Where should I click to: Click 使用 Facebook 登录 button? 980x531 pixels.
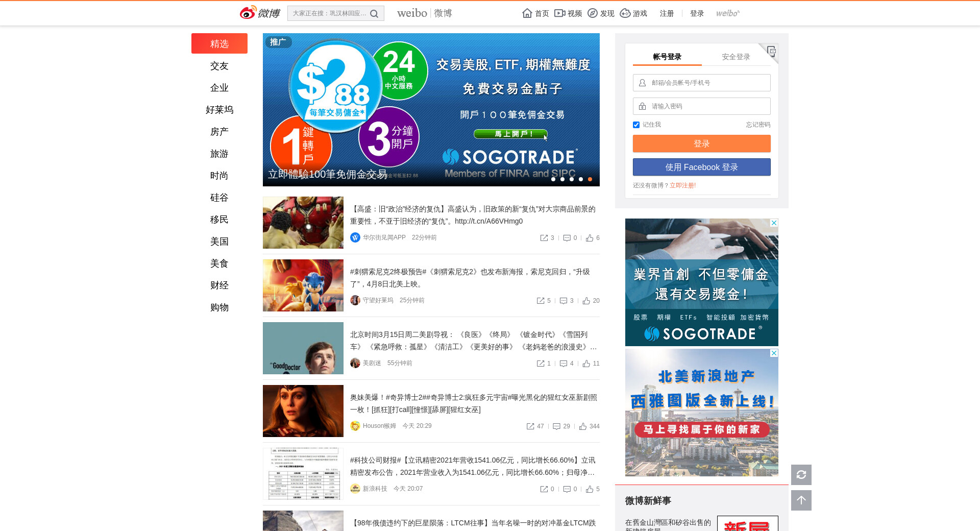coord(701,167)
